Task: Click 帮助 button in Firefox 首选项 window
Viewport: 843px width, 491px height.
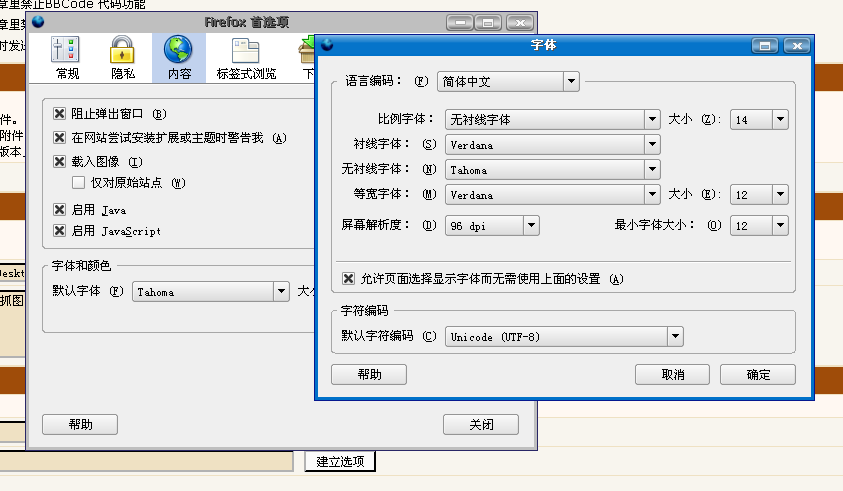Action: (80, 424)
